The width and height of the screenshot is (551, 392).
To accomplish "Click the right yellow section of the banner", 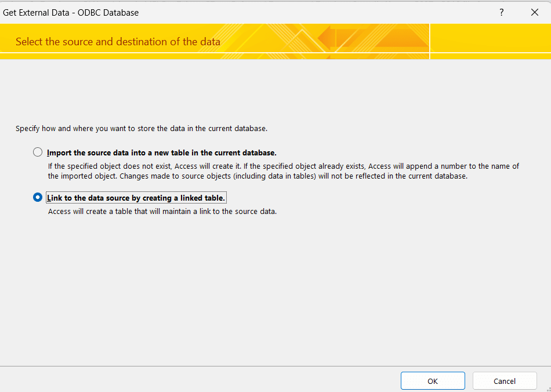I will point(490,41).
